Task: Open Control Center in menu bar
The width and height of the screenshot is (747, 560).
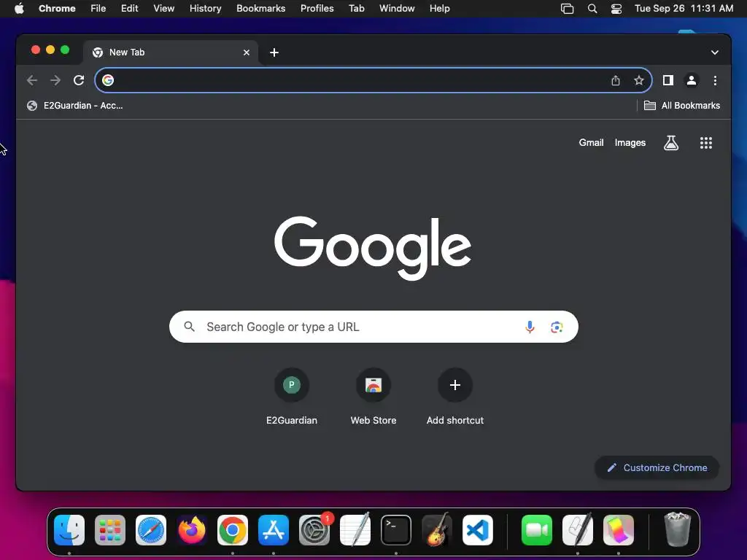Action: [616, 9]
